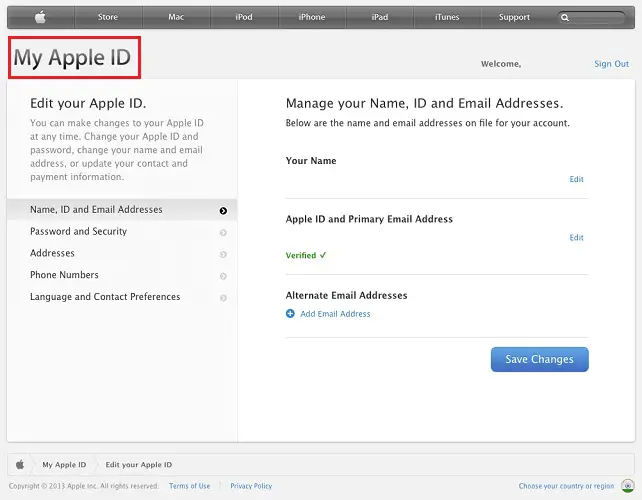Open the Store tab in navigation
The image size is (642, 500).
108,17
